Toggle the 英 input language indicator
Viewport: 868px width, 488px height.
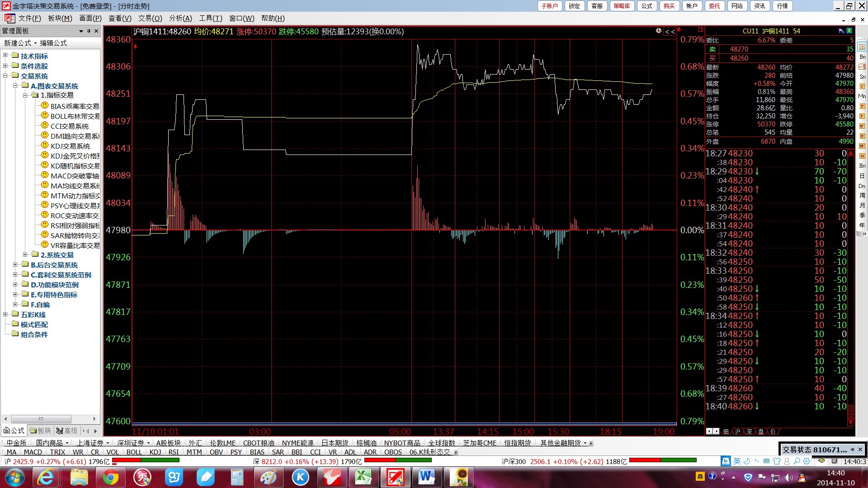coord(737,461)
